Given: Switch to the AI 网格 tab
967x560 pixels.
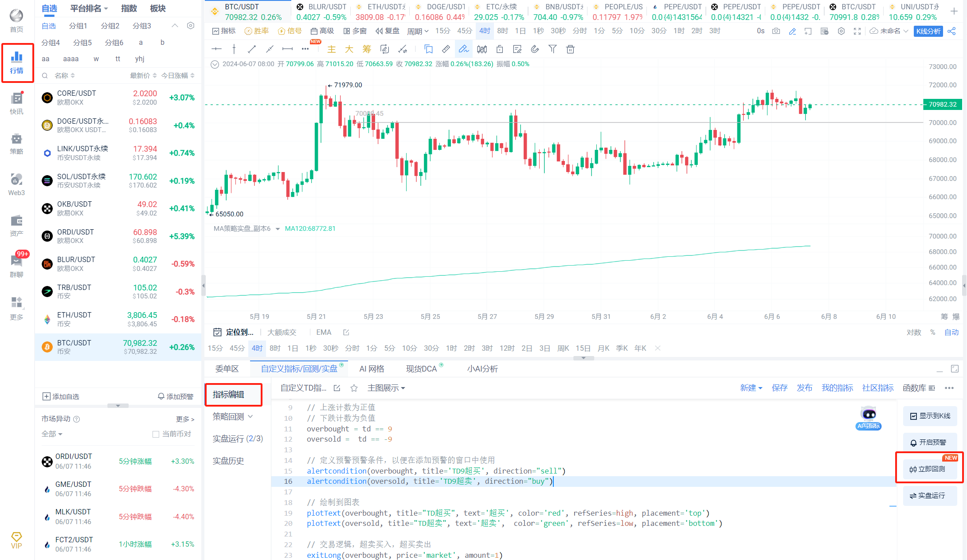Looking at the screenshot, I should pos(372,369).
